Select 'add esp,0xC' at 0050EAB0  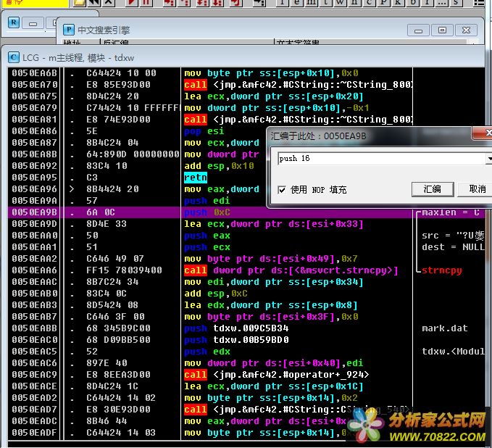pyautogui.click(x=216, y=294)
